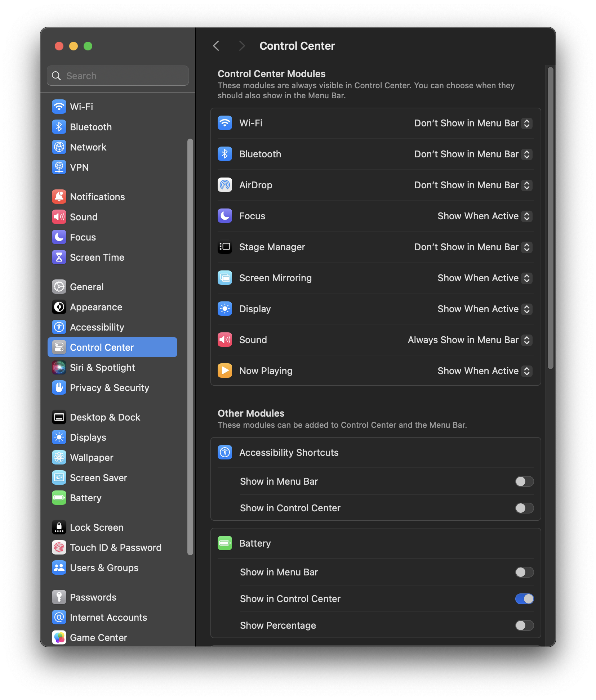Turn on Battery Show Percentage switch

tap(524, 625)
